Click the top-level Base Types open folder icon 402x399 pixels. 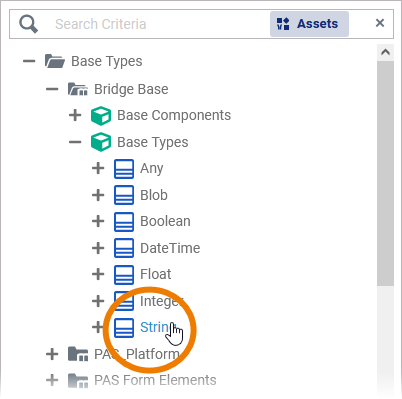(55, 61)
